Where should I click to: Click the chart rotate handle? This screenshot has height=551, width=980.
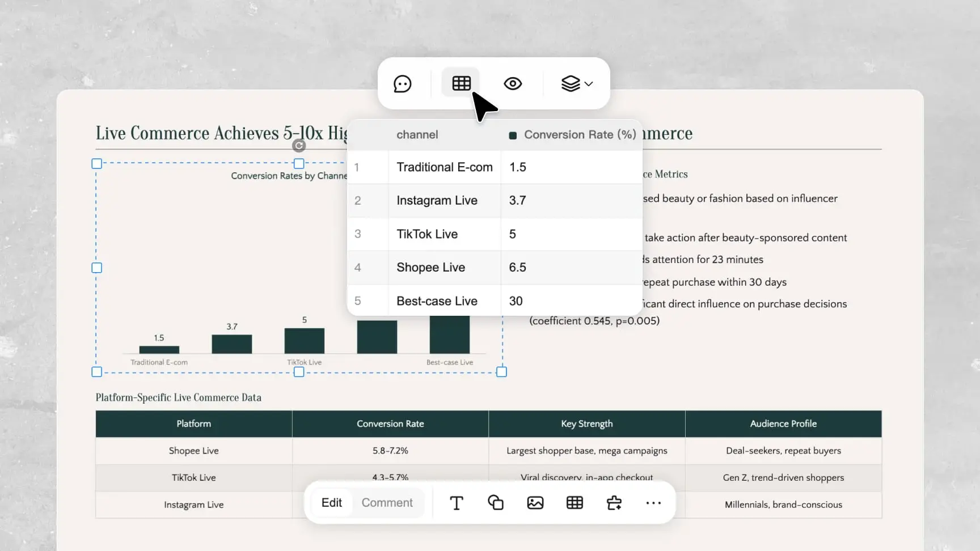pos(299,146)
